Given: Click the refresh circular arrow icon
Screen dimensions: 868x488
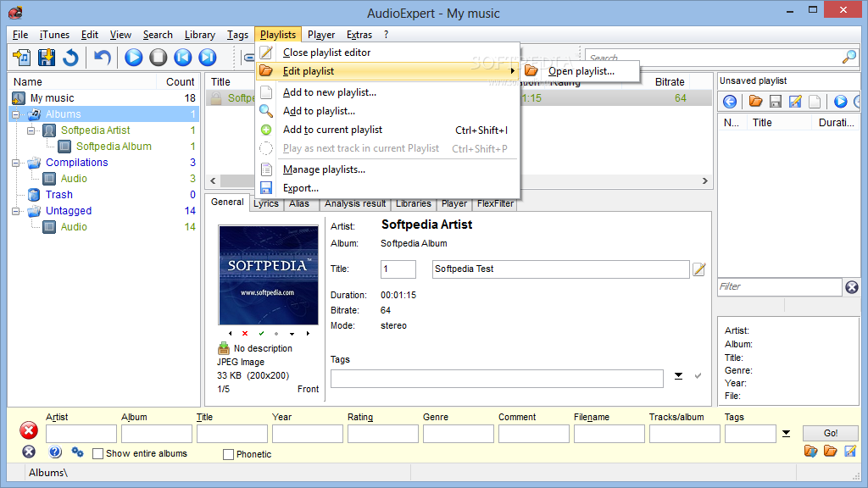Looking at the screenshot, I should point(70,58).
